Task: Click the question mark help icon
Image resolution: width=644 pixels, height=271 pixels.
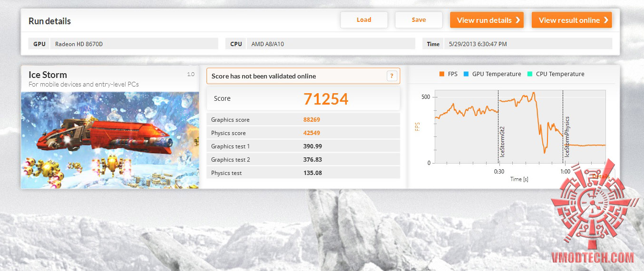Action: click(x=392, y=76)
